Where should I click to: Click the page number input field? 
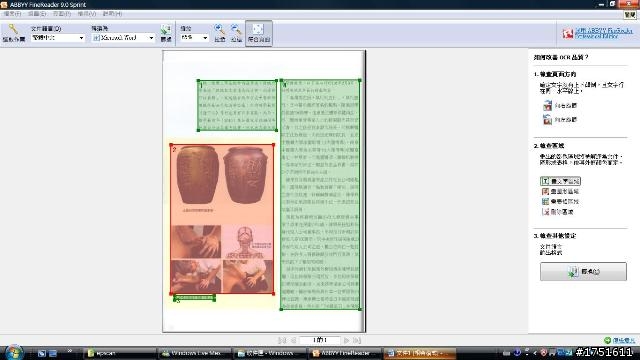(x=320, y=340)
